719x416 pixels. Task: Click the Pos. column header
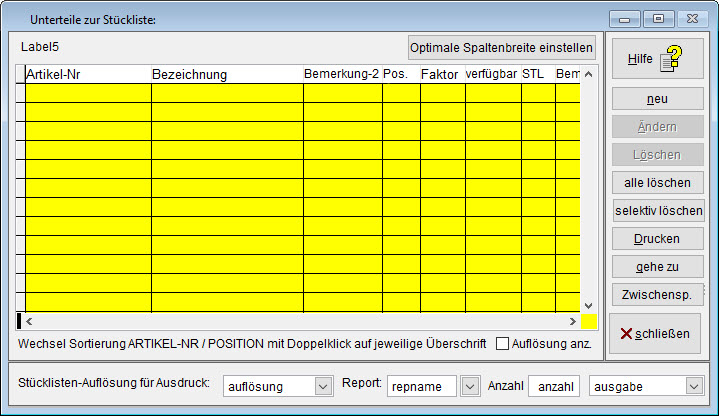click(401, 74)
